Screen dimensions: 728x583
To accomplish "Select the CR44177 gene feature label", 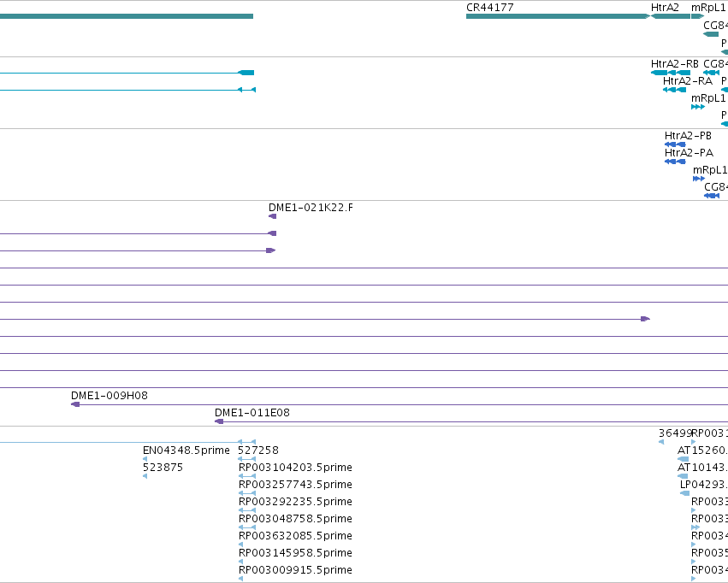I will tap(490, 8).
